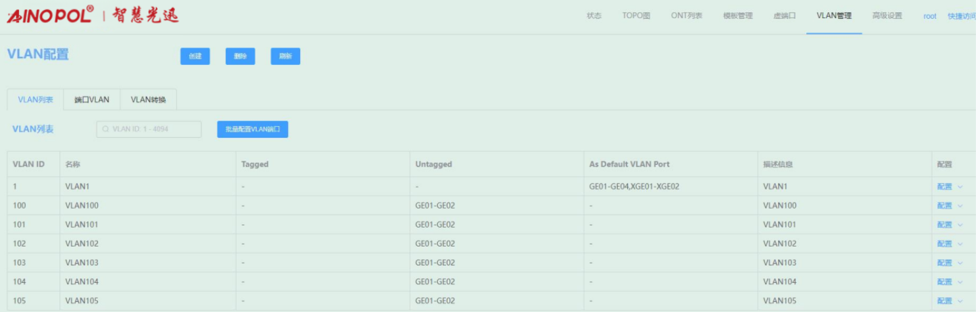Click the 创建 create button
Image resolution: width=980 pixels, height=312 pixels.
coord(195,57)
